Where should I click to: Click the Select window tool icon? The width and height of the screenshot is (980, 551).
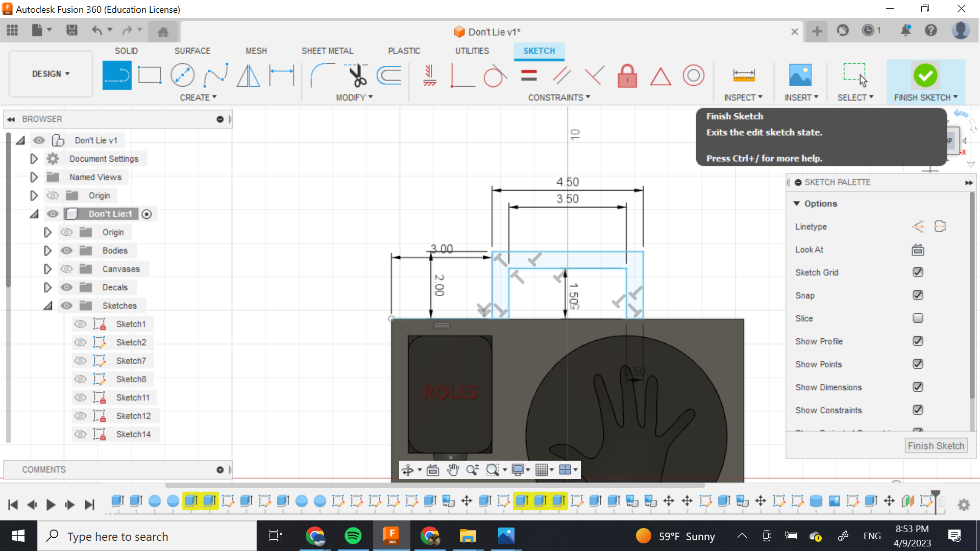click(855, 76)
